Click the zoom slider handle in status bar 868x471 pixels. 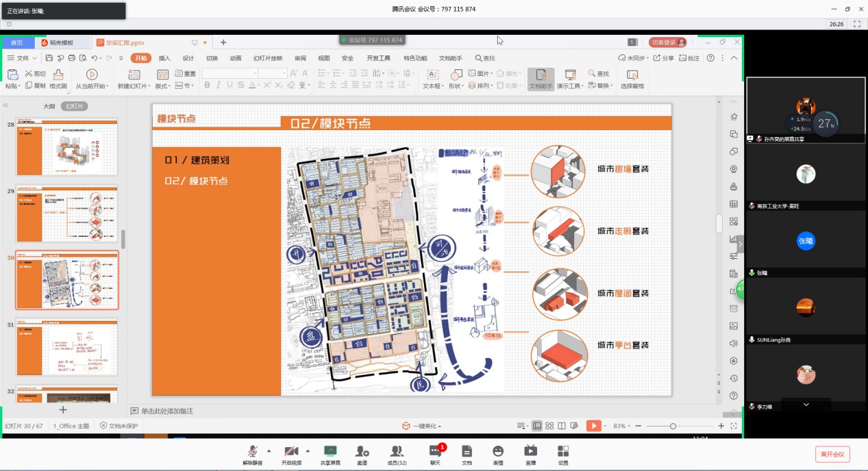(673, 426)
